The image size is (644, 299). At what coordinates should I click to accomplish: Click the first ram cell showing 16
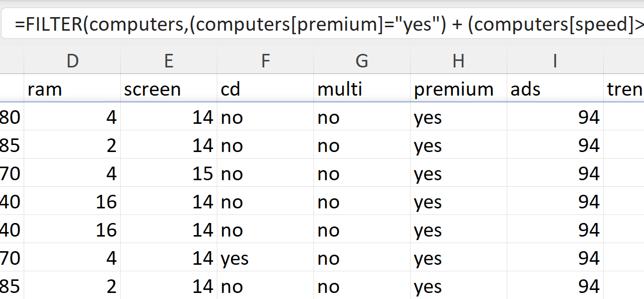72,202
